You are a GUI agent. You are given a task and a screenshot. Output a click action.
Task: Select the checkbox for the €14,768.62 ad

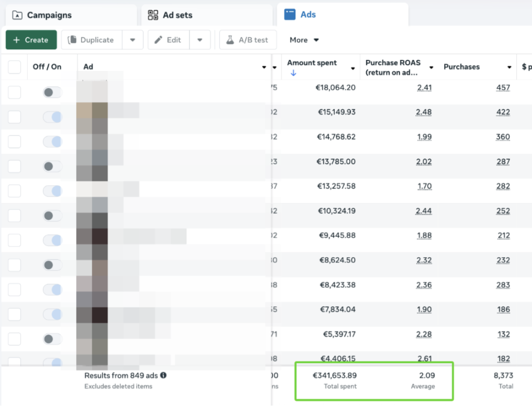15,142
